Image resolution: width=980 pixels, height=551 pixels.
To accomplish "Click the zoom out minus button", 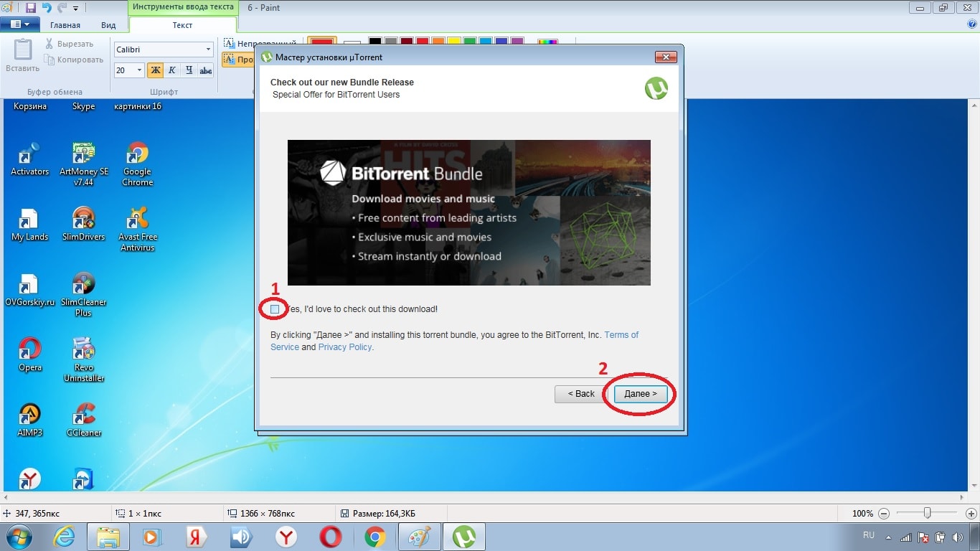I will coord(884,514).
